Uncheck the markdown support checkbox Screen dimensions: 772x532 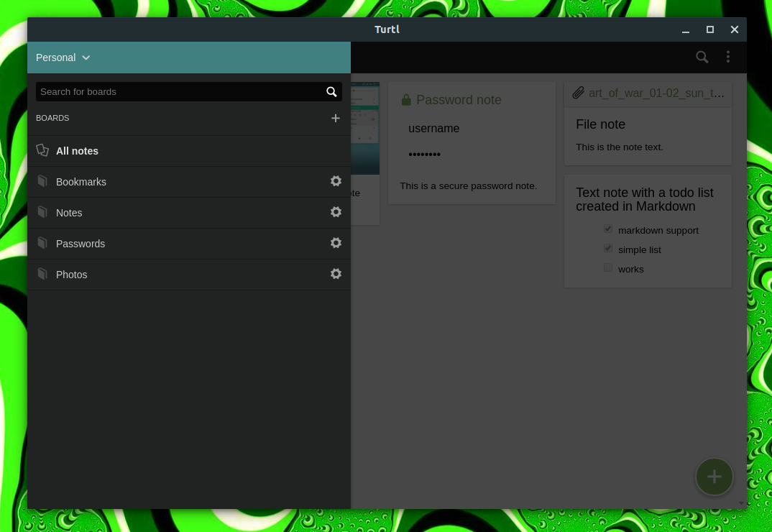[x=607, y=229]
